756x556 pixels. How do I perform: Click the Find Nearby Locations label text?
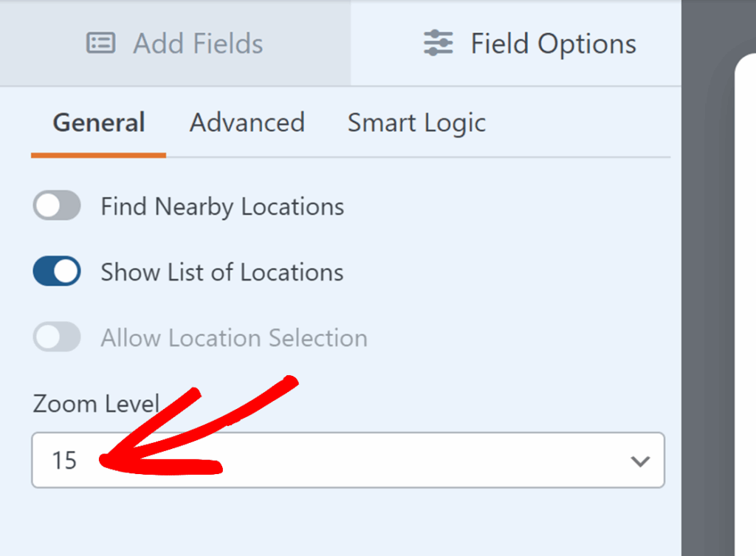pyautogui.click(x=222, y=207)
